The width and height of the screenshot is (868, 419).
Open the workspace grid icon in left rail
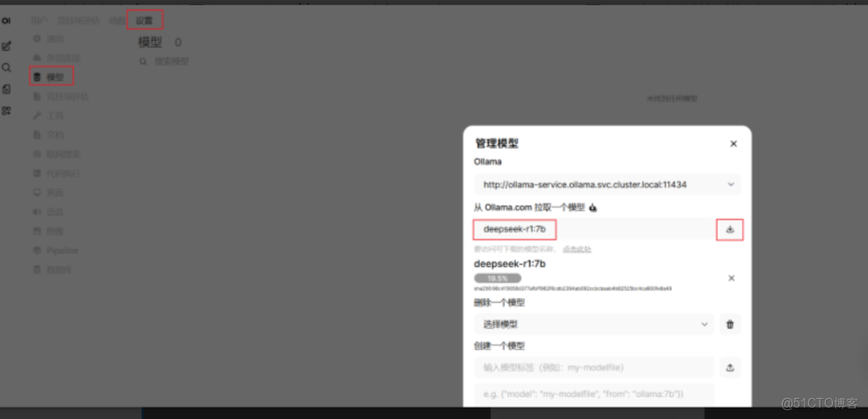pos(7,111)
